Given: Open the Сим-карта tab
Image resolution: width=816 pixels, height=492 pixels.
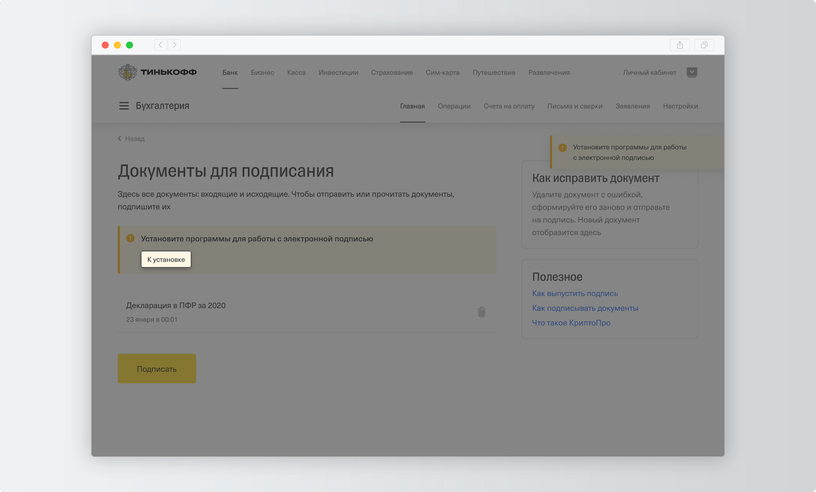Looking at the screenshot, I should 442,72.
